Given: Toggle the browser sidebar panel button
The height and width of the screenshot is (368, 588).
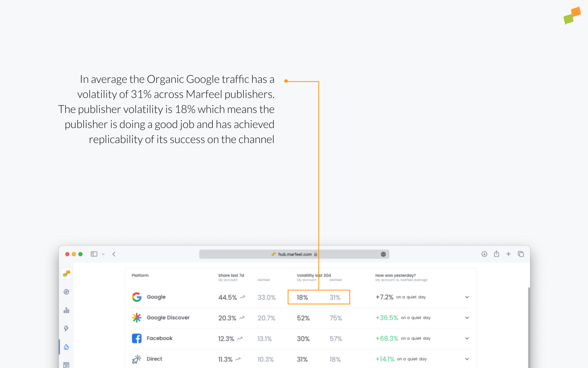Looking at the screenshot, I should [94, 254].
